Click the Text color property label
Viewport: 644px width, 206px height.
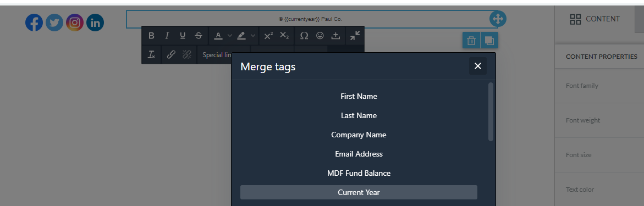580,190
